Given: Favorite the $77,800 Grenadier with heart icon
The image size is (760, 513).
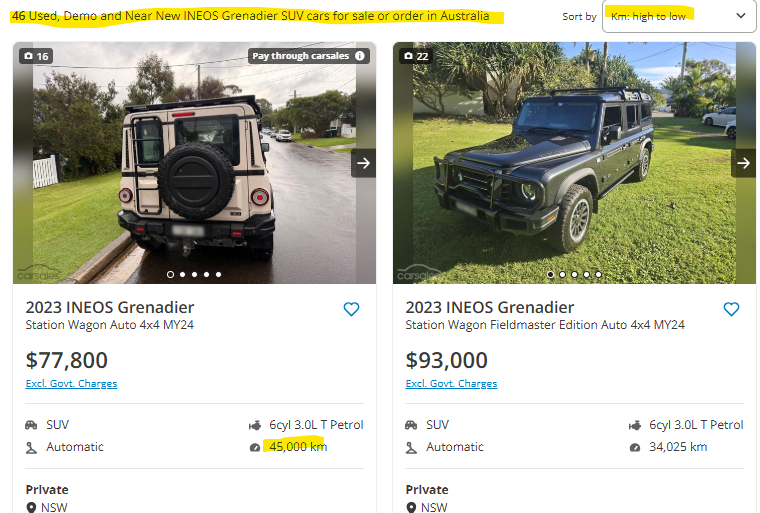Looking at the screenshot, I should click(351, 309).
